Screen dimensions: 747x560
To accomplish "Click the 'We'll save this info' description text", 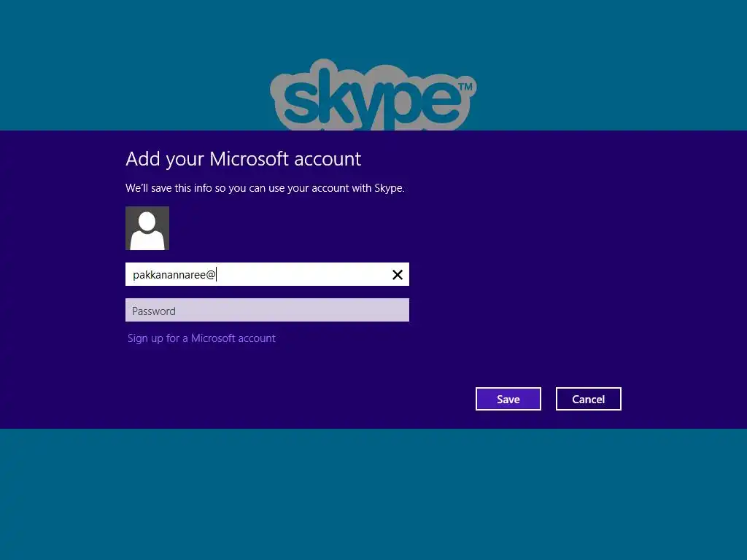I will [265, 188].
